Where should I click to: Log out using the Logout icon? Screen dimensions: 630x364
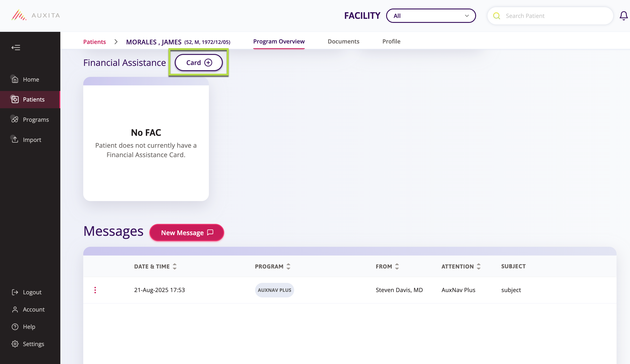click(15, 292)
